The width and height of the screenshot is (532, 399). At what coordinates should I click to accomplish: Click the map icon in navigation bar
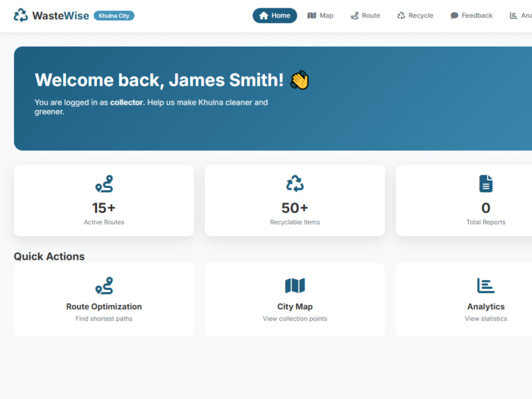[311, 15]
